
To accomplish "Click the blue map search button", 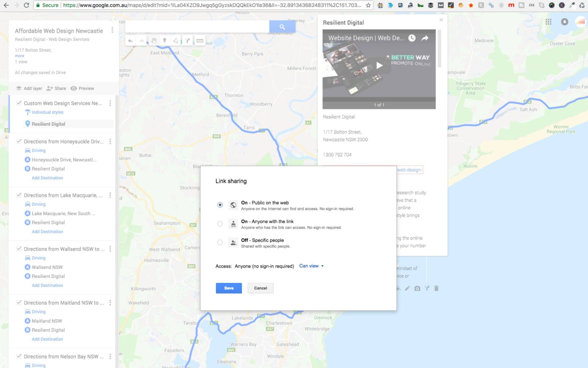I will pos(282,27).
